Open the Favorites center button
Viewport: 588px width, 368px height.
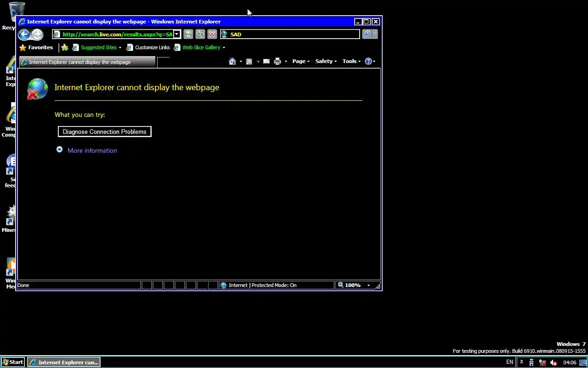tap(36, 47)
